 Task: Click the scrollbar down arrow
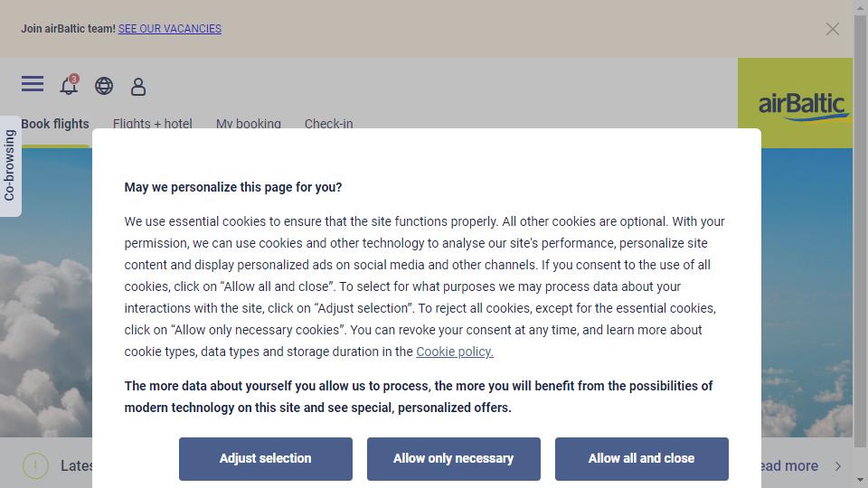coord(860,480)
